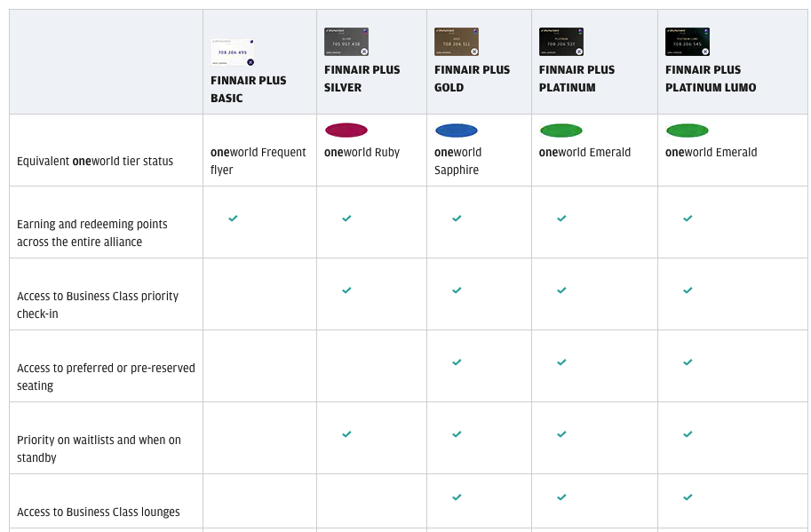The image size is (811, 532).
Task: Click the green Emerald oval under Platinum Lumo
Action: click(688, 131)
